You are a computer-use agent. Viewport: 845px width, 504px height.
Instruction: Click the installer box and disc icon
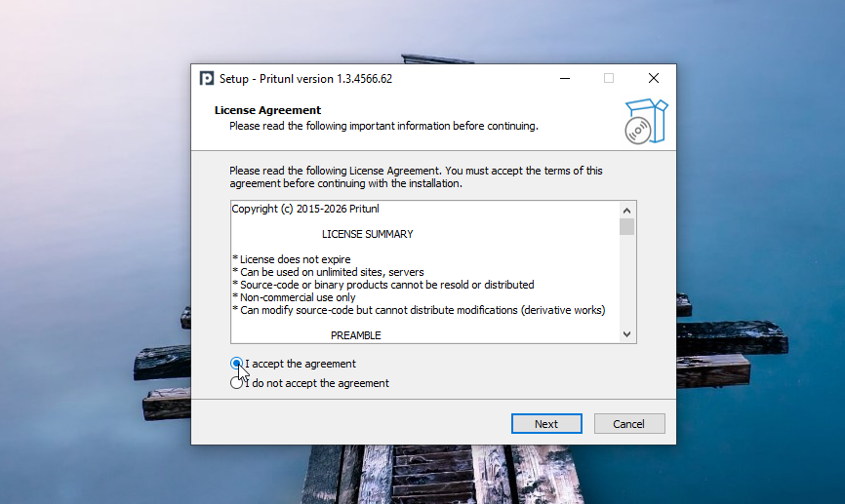tap(645, 120)
